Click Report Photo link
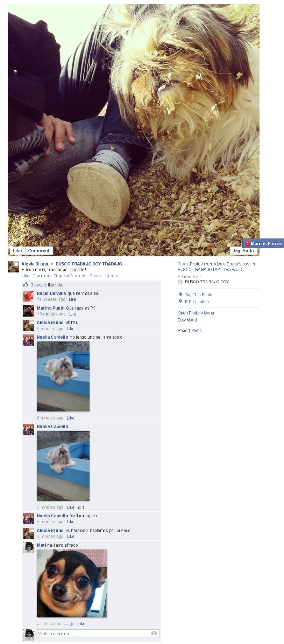284x644 pixels. pos(190,331)
